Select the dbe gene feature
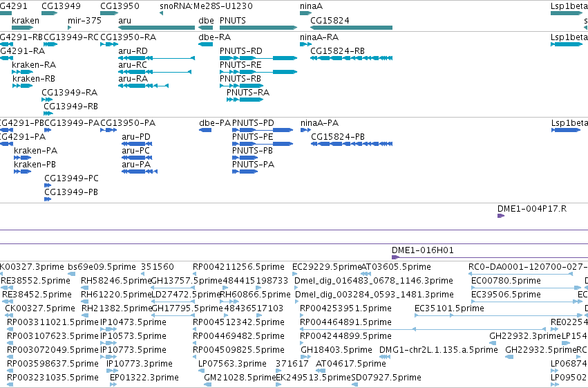Image resolution: width=588 pixels, height=388 pixels. 205,28
